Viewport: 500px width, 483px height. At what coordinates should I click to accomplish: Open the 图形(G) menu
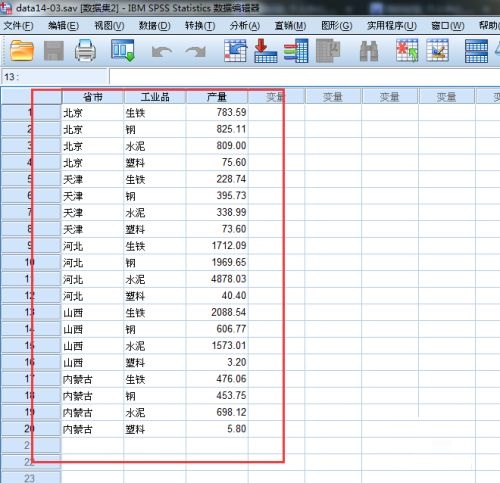pos(337,26)
